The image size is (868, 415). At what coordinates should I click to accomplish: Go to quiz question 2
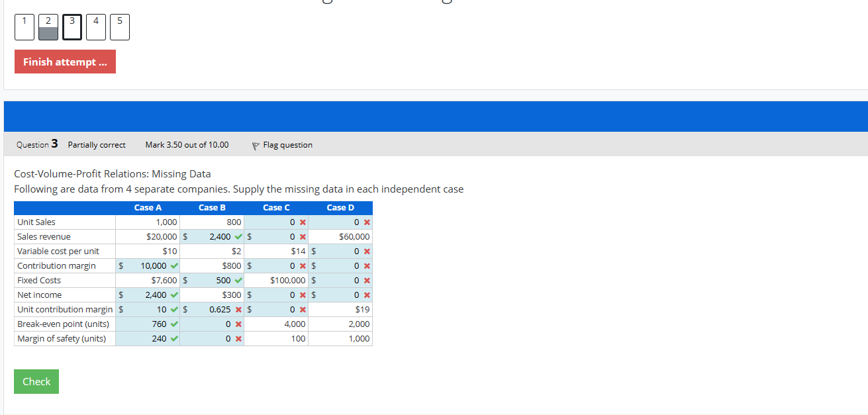tap(48, 27)
